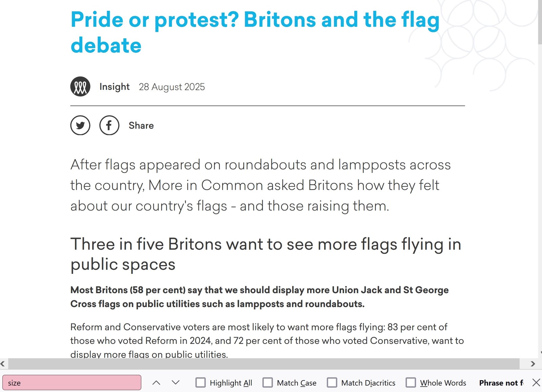
Task: Click the horizontal scrollbar track
Action: [x=264, y=364]
